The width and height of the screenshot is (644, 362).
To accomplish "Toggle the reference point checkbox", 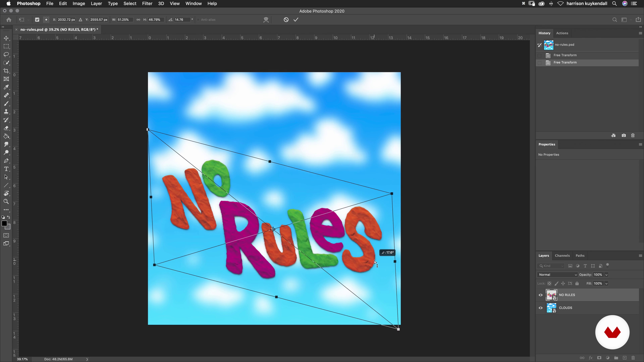I will point(37,20).
